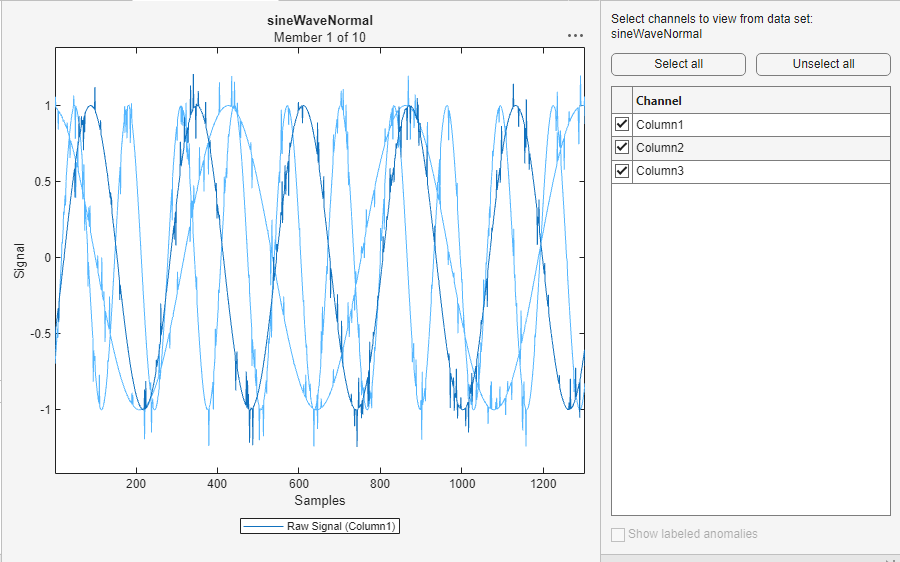
Task: Open the three-dot plot options menu
Action: (575, 35)
